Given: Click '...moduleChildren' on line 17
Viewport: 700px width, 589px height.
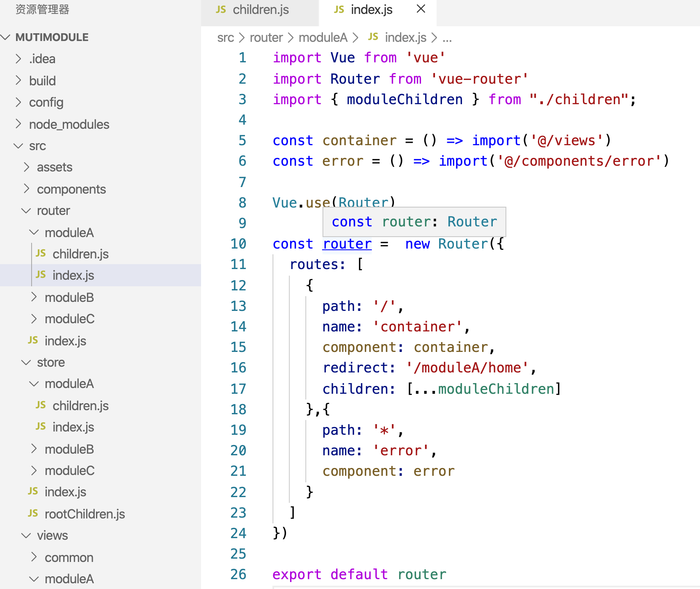Looking at the screenshot, I should (484, 388).
